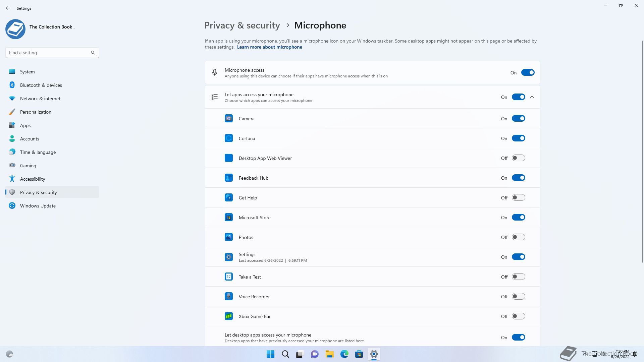Open Chat from the taskbar
644x362 pixels.
tap(315, 354)
